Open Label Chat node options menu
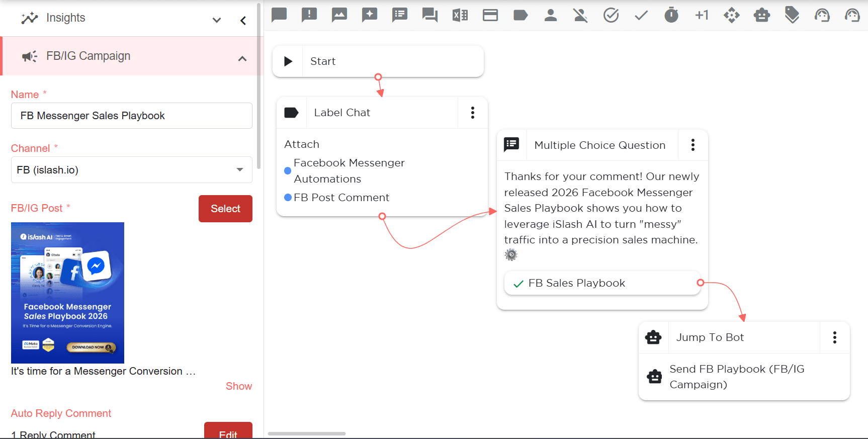The width and height of the screenshot is (868, 439). click(473, 113)
